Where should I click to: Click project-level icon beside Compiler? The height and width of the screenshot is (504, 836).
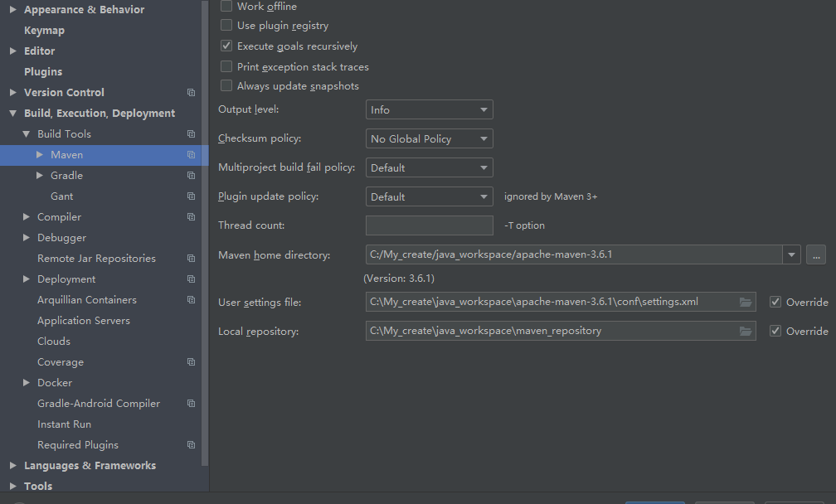[191, 217]
